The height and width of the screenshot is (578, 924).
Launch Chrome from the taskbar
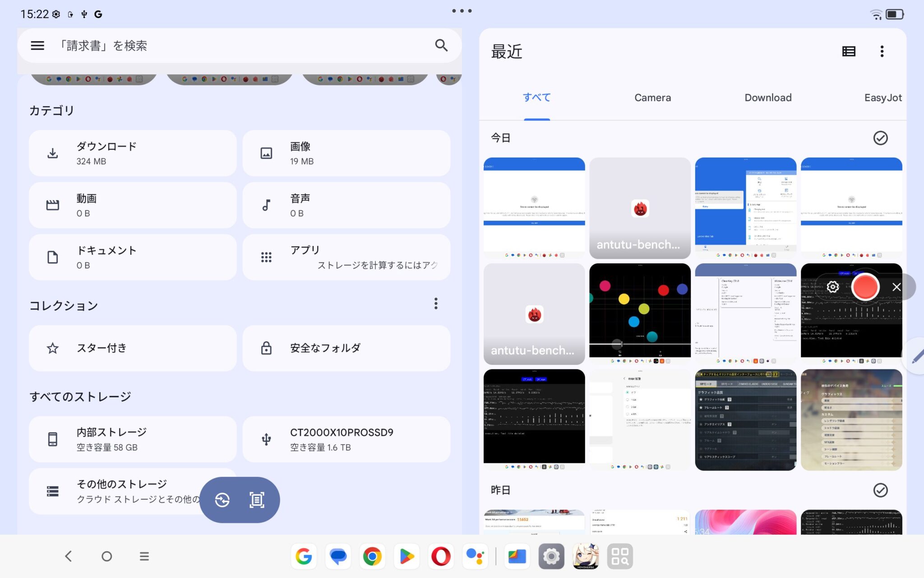tap(372, 556)
